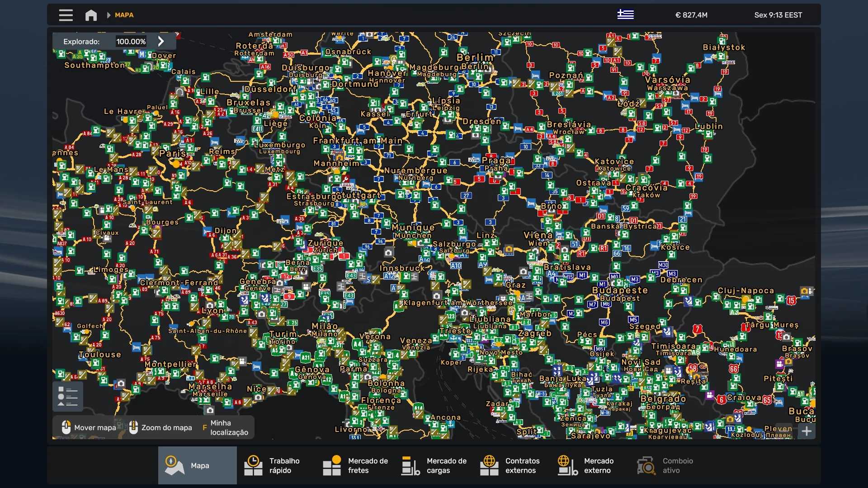Click the € 827,4M balance display
Screen dimensions: 868x488
(691, 15)
